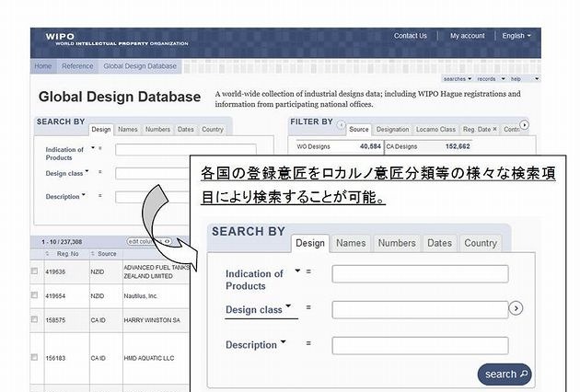This screenshot has width=580, height=392.
Task: Remove the Reg. Date filter tab via its x
Action: point(494,129)
